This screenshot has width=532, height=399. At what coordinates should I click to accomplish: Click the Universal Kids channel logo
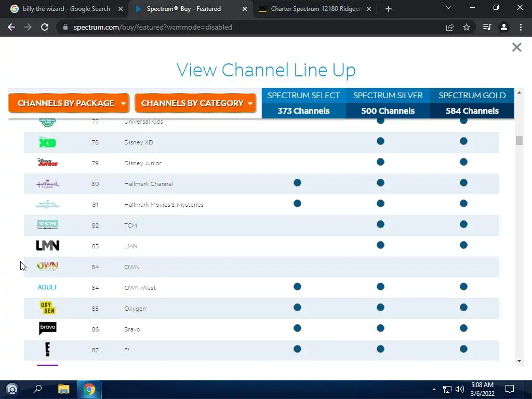click(47, 122)
